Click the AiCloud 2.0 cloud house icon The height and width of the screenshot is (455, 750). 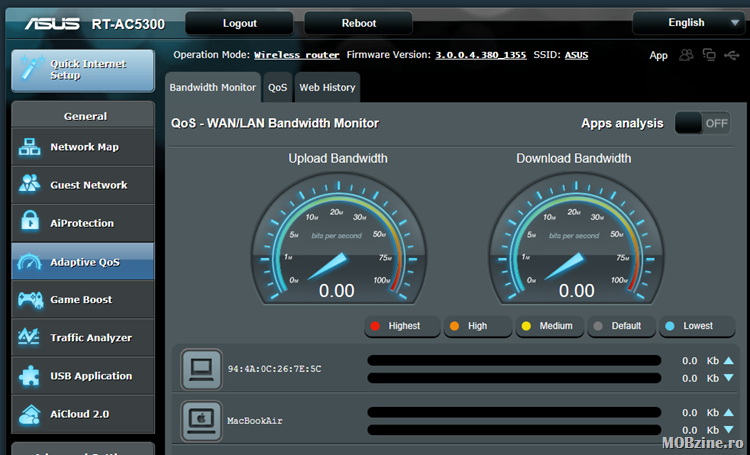coord(30,414)
